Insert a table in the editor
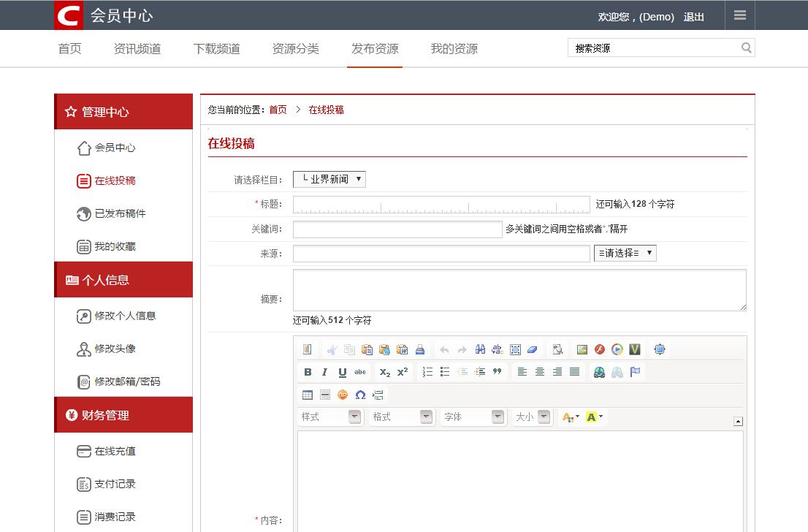Screen dimensions: 808x532 click(308, 395)
